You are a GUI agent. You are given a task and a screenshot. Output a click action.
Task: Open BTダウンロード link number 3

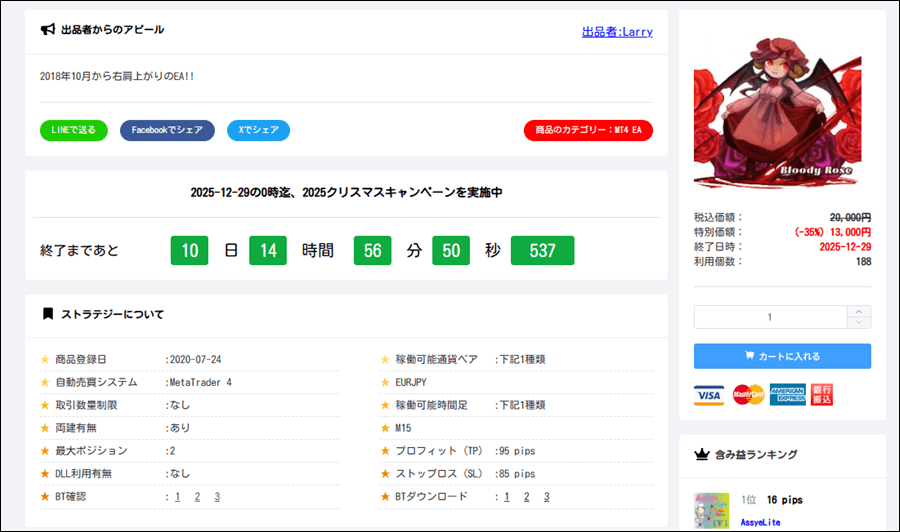(x=546, y=497)
